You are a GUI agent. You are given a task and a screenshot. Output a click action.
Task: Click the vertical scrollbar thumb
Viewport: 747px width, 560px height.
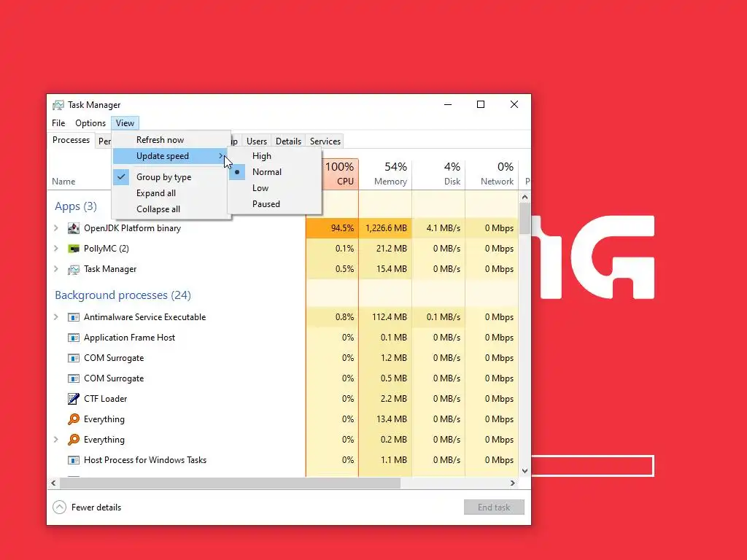click(525, 219)
